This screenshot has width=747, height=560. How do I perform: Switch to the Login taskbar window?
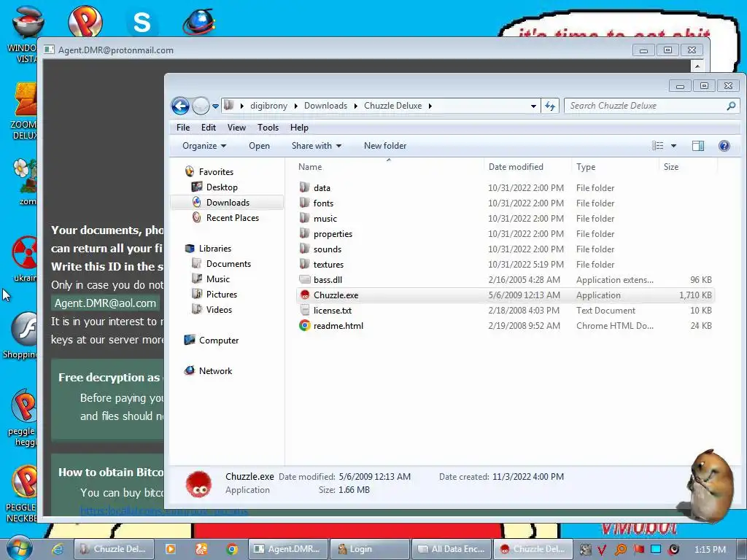point(368,549)
